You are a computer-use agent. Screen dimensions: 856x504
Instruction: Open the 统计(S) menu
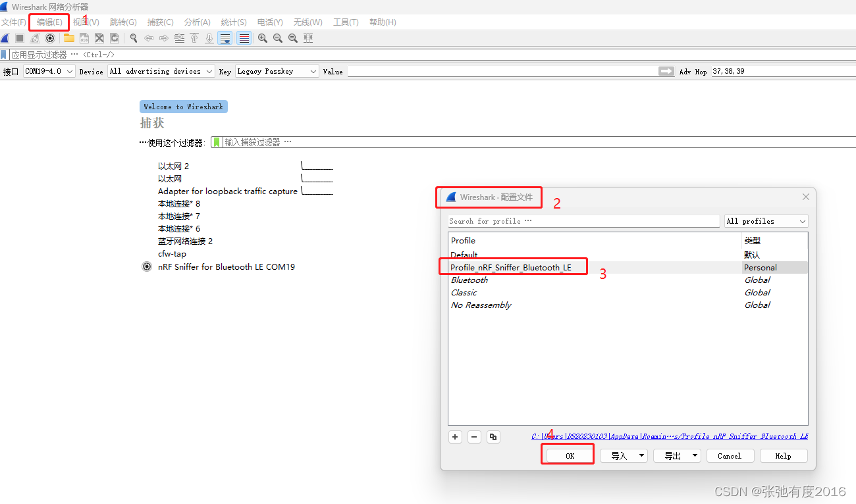coord(234,22)
